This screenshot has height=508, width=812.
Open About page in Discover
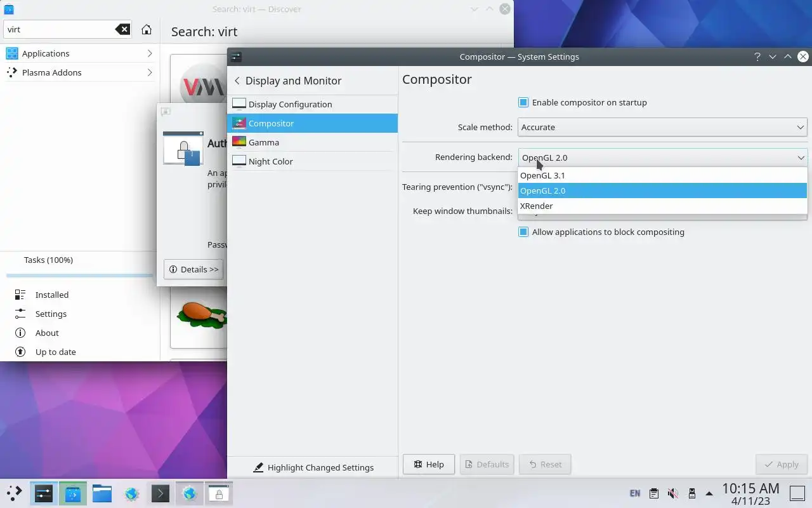[x=79, y=333]
